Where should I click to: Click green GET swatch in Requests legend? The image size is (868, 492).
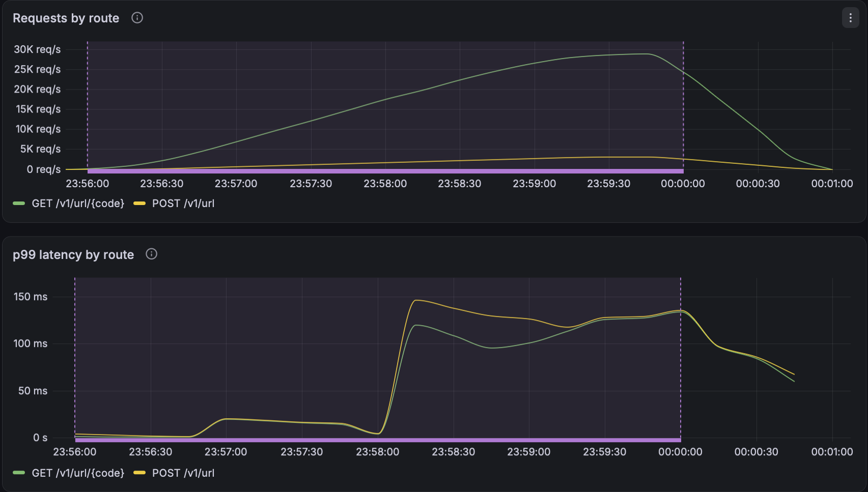(19, 204)
